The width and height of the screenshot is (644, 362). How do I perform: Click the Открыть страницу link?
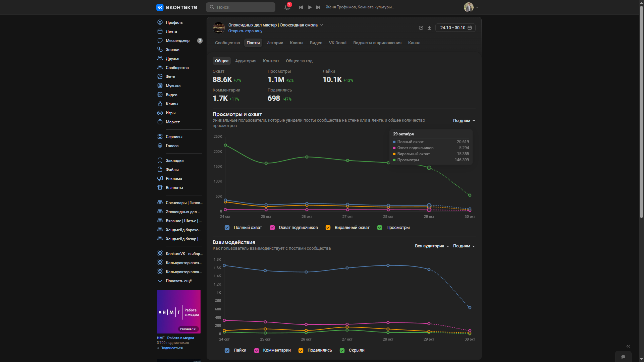tap(245, 31)
